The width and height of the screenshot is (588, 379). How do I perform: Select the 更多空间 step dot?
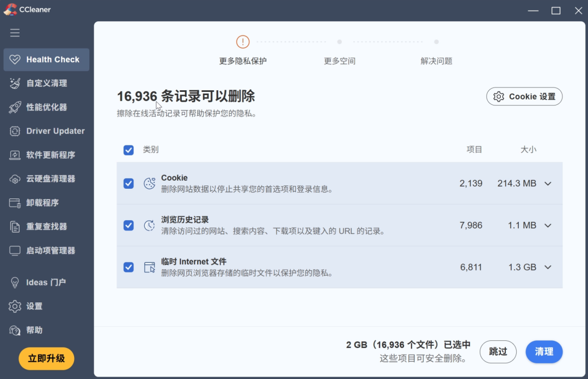(x=339, y=42)
